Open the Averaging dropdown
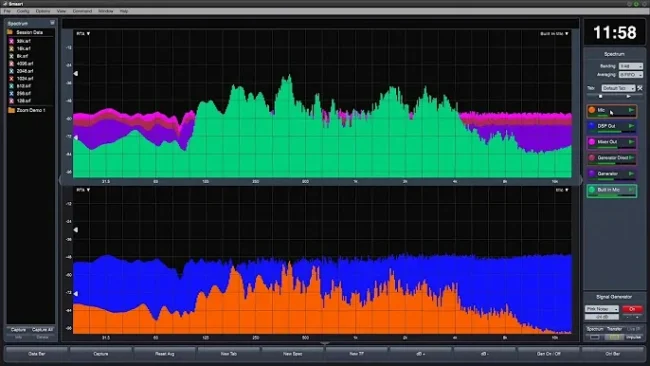The width and height of the screenshot is (650, 366). tap(631, 75)
